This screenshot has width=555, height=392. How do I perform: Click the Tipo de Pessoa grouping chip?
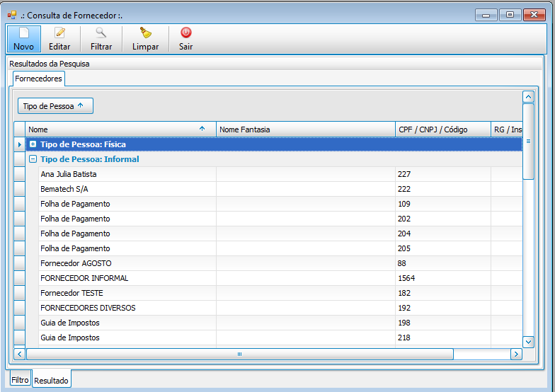55,106
